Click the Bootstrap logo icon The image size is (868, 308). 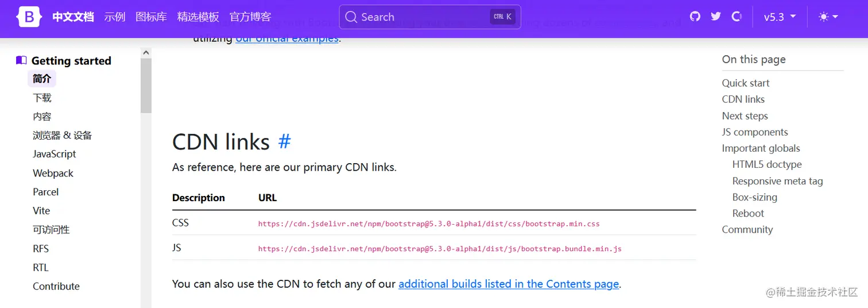click(29, 17)
